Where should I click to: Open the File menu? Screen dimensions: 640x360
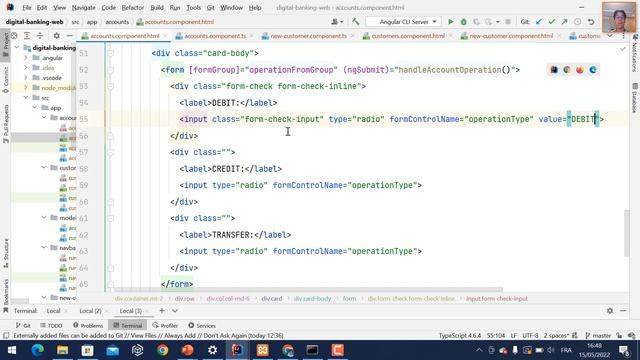(27, 7)
